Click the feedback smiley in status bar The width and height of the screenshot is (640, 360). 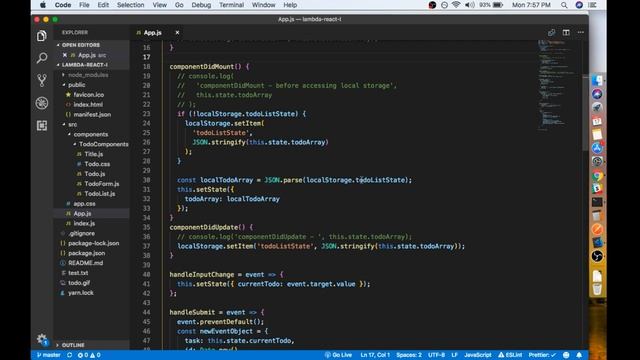(x=566, y=355)
